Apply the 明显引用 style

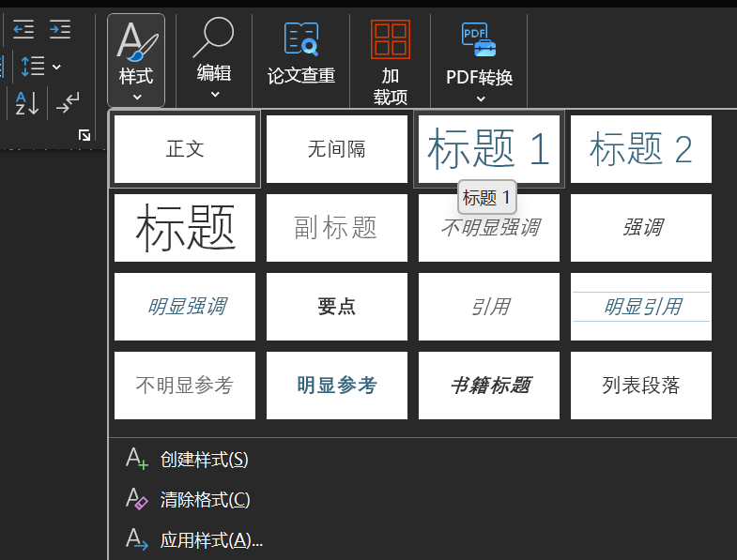click(641, 307)
